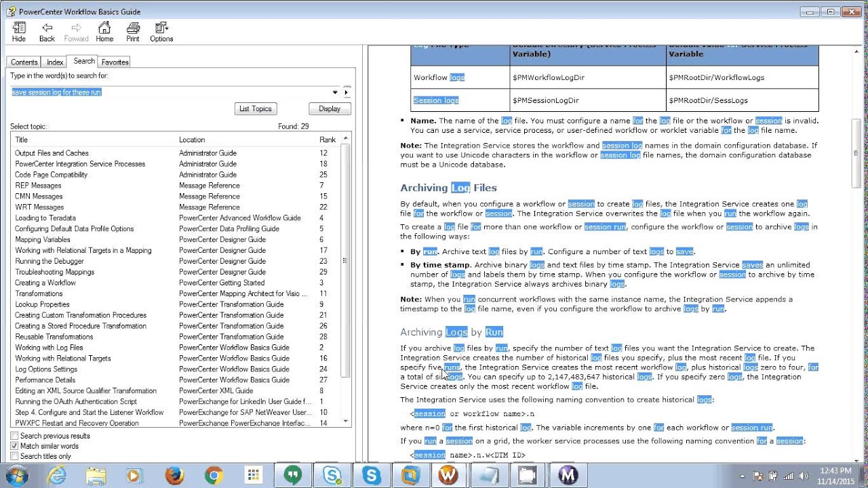Open the orange W taskbar application
Image resolution: width=868 pixels, height=488 pixels.
(448, 475)
